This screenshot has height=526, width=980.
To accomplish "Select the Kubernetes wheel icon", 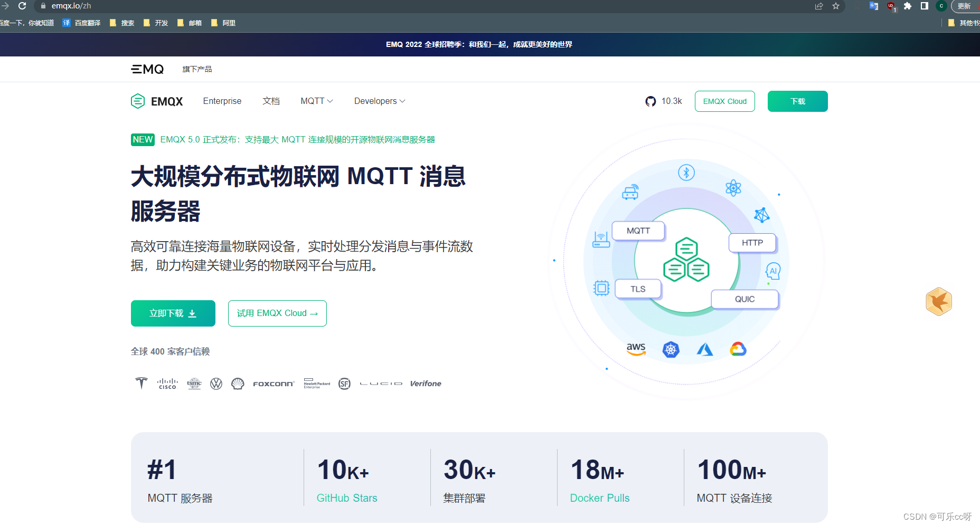I will (x=671, y=349).
